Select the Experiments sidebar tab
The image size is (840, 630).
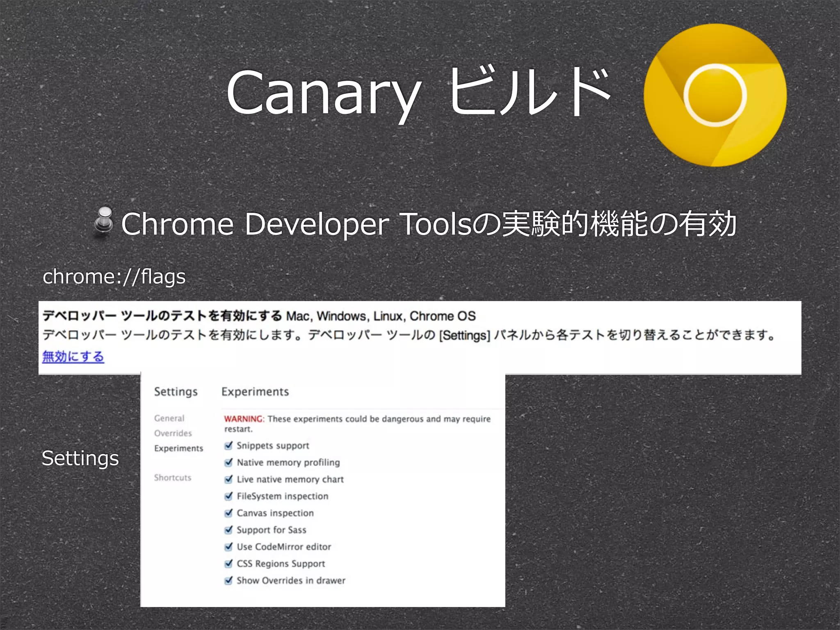click(179, 448)
